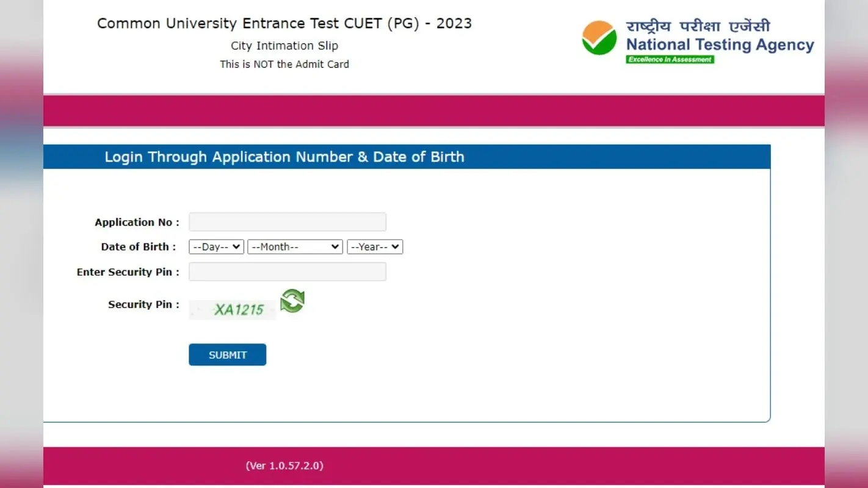The image size is (868, 488).
Task: Expand the Year dropdown list
Action: click(x=375, y=246)
